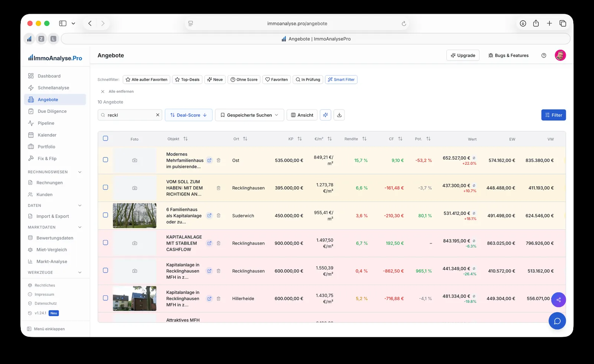Click the purple share floating button
Viewport: 594px width, 364px height.
click(x=558, y=299)
